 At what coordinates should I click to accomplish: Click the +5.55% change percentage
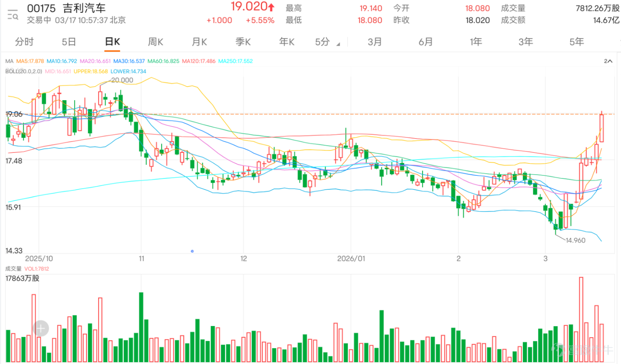pyautogui.click(x=260, y=20)
